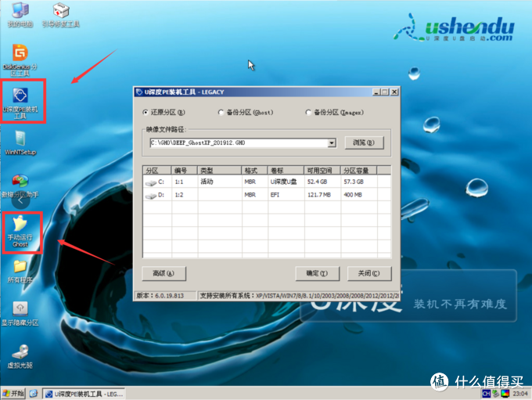Viewport: 532px width, 400px height.
Task: Click the 分区 column header
Action: pos(157,170)
